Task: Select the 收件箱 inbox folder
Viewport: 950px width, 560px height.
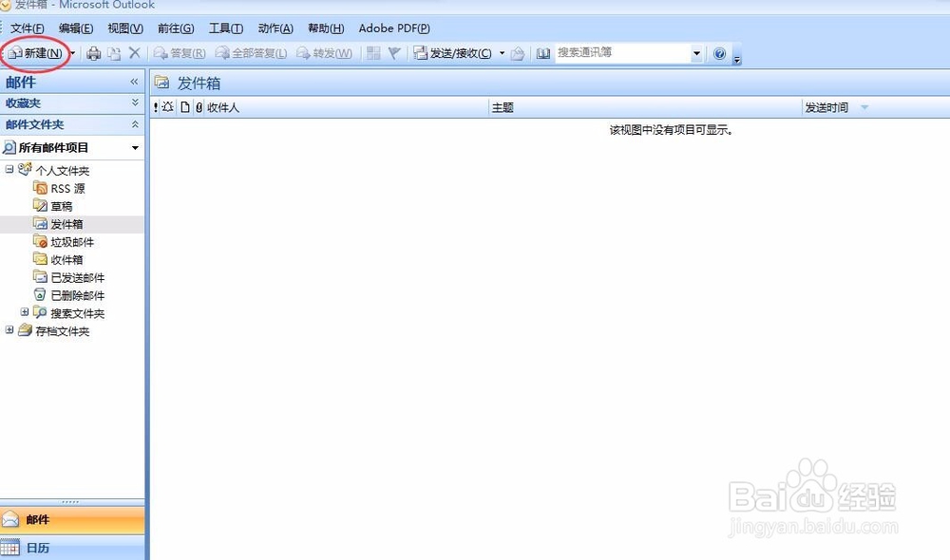Action: 66,260
